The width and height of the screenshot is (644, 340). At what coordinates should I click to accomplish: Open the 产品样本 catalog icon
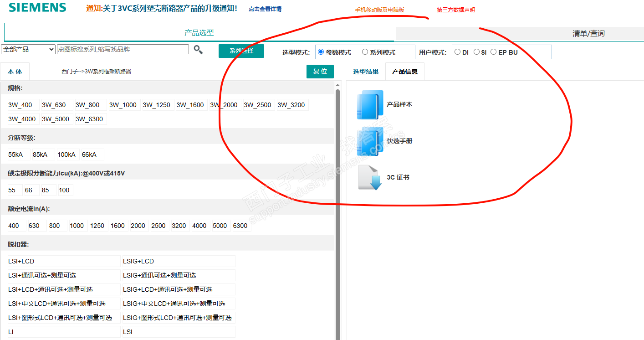pos(370,105)
